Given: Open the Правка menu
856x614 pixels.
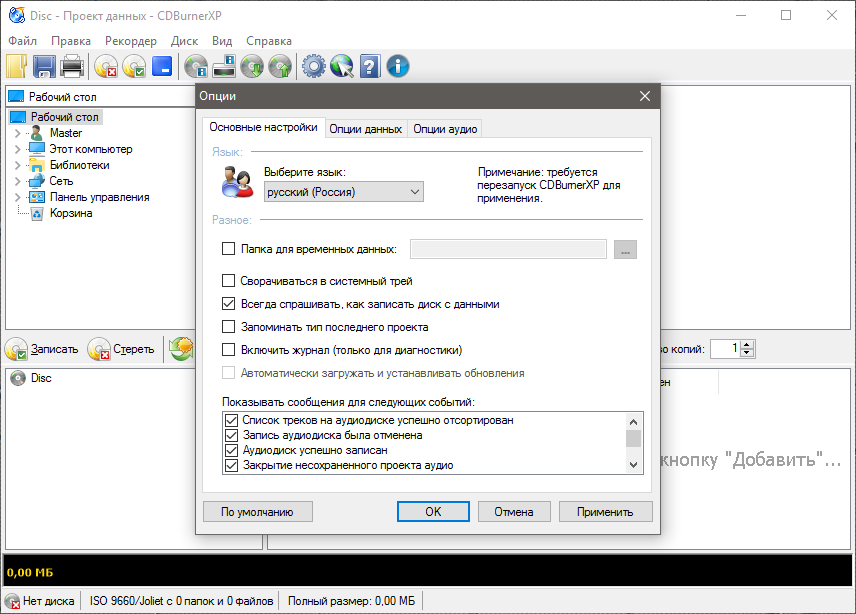Looking at the screenshot, I should pyautogui.click(x=71, y=41).
